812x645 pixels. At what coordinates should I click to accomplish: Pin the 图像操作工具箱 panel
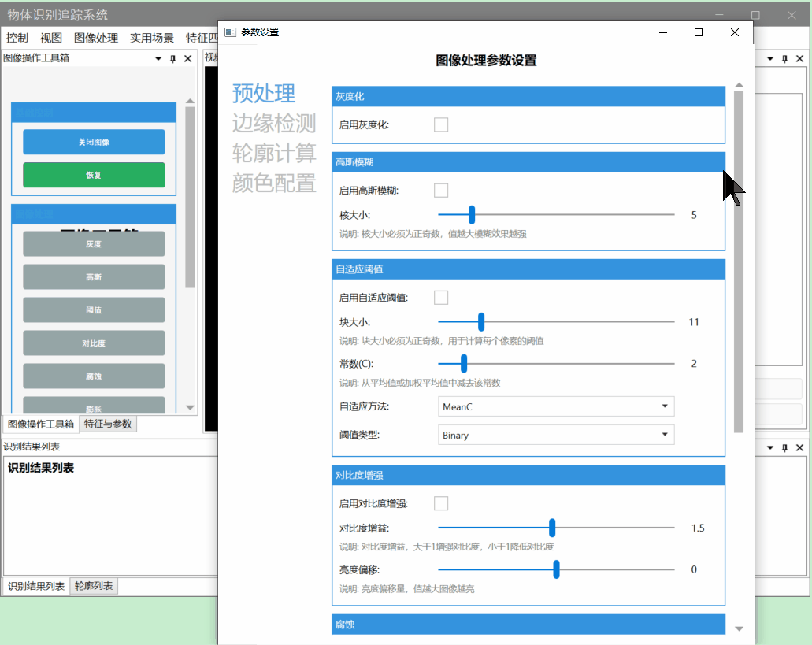(173, 58)
